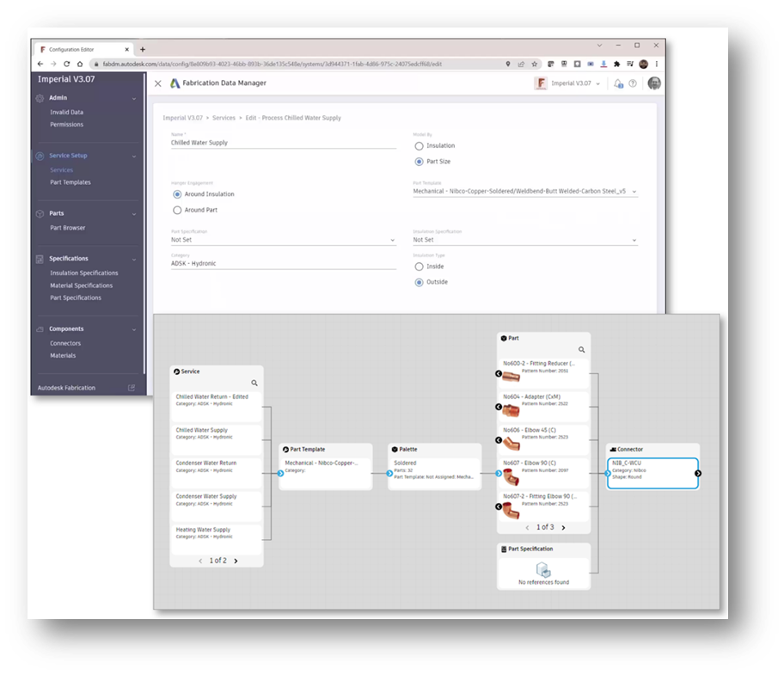Click the left arrow on No600-2 Fitting Reducer

(499, 373)
